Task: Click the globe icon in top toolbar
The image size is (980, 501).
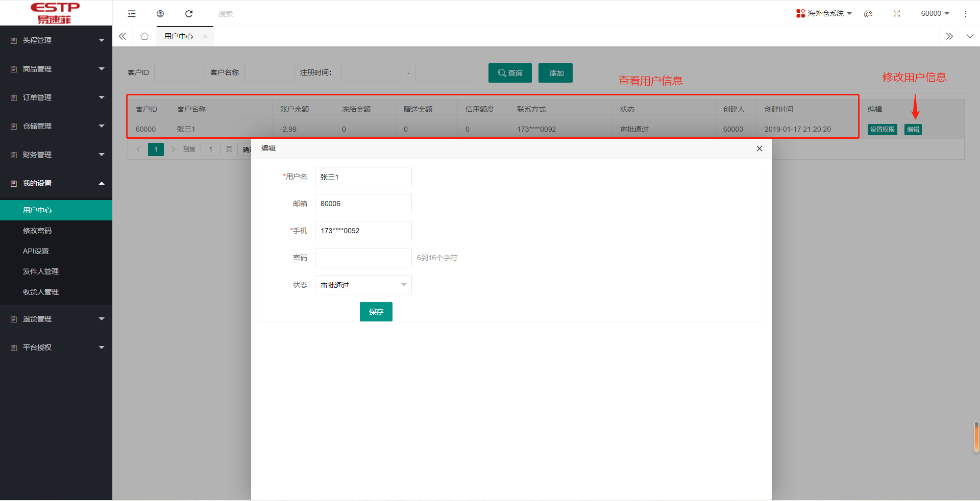Action: click(x=160, y=14)
